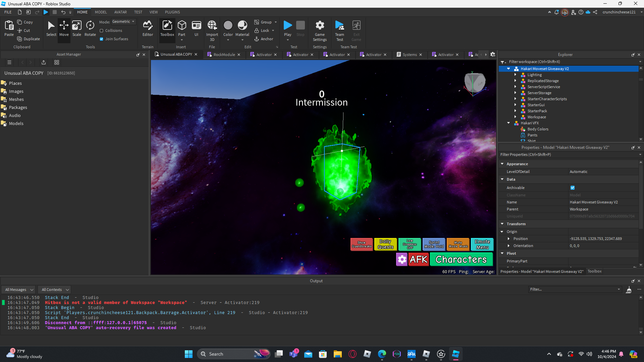
Task: Click the Duplicate button
Action: [x=29, y=39]
